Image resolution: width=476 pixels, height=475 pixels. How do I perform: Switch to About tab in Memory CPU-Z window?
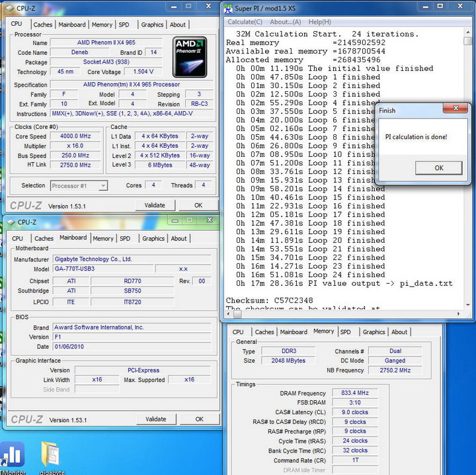[x=399, y=332]
